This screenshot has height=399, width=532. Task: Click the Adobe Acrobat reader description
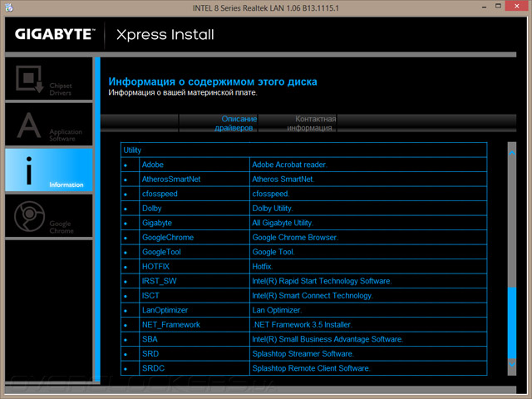(289, 165)
